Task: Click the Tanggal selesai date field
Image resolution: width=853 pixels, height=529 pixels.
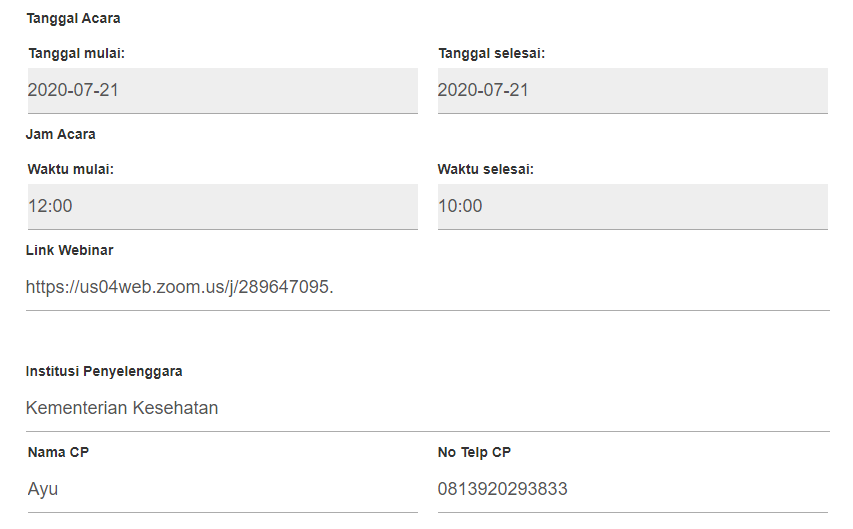Action: click(632, 90)
